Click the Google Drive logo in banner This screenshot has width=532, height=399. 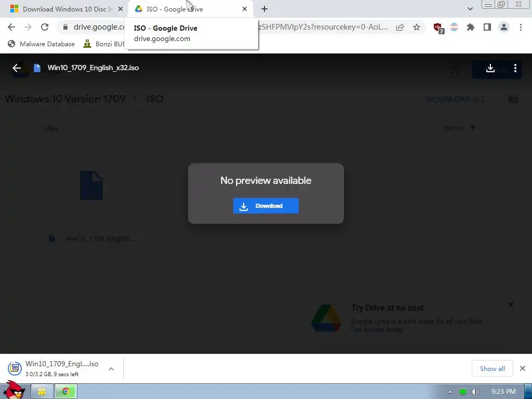point(326,318)
